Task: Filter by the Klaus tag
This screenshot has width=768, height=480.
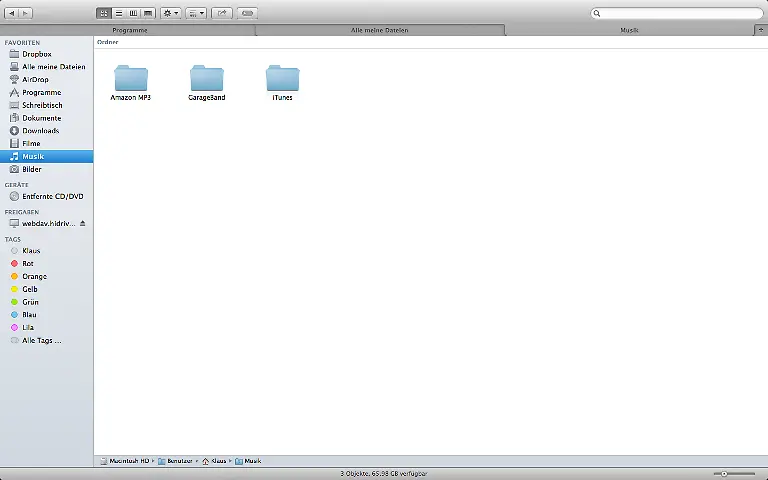Action: tap(47, 251)
